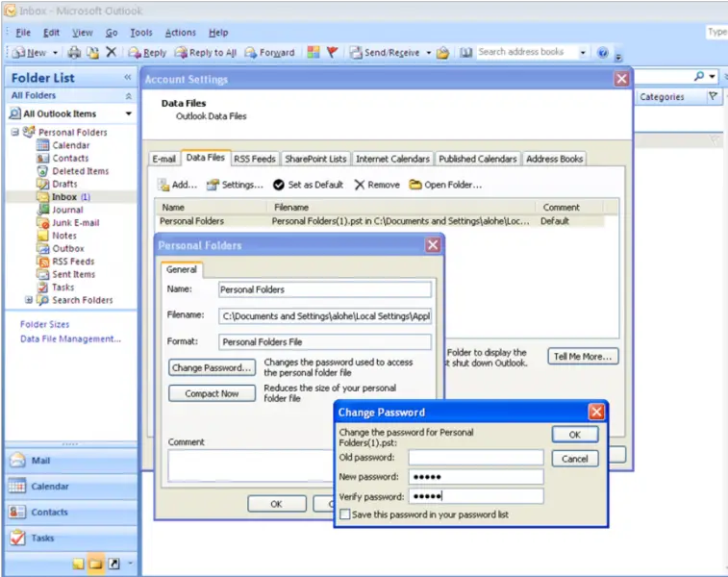Image resolution: width=728 pixels, height=577 pixels.
Task: Select the Sent Items folder
Action: pyautogui.click(x=73, y=274)
